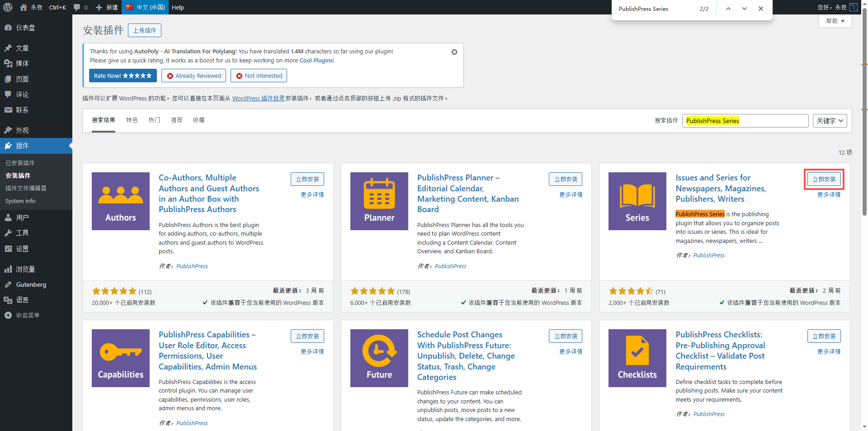Click the plus icon for new content
The width and height of the screenshot is (868, 431).
[99, 7]
